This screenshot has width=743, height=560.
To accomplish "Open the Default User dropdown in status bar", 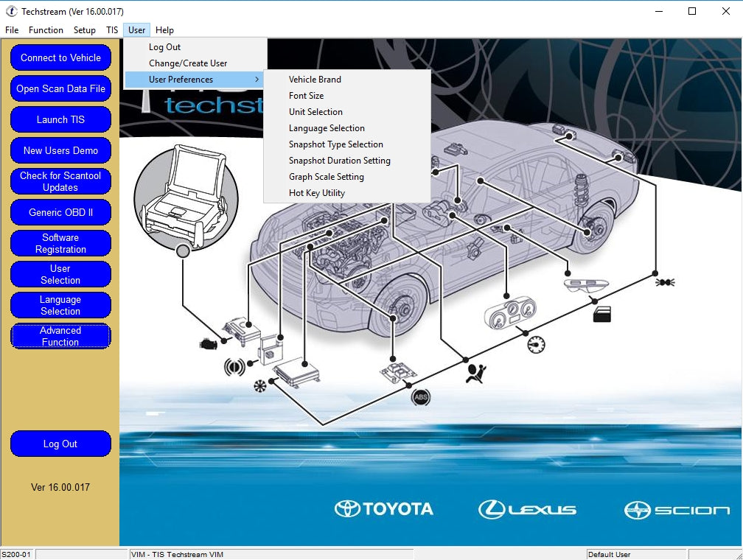I will (638, 553).
